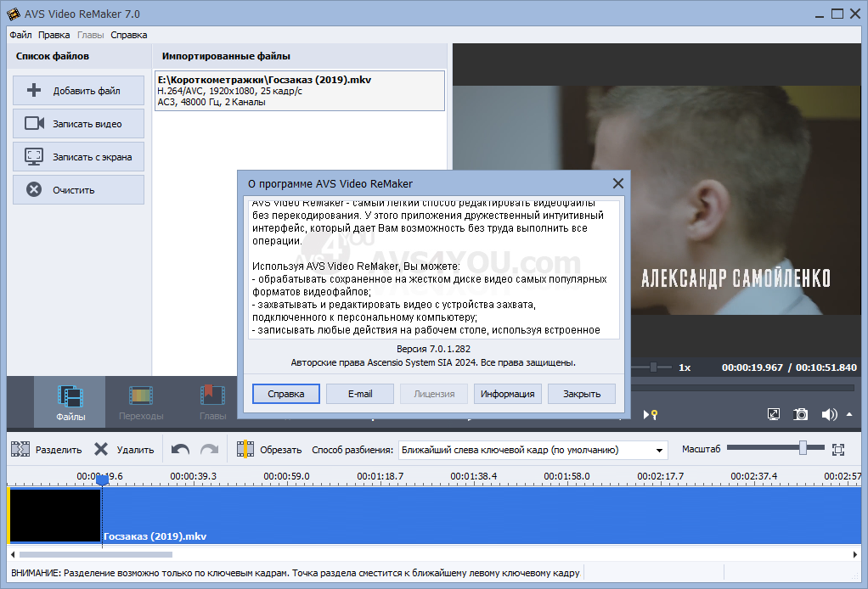Click the 00:01:18.7 mark on timeline ruler
This screenshot has width=868, height=589.
(x=380, y=476)
